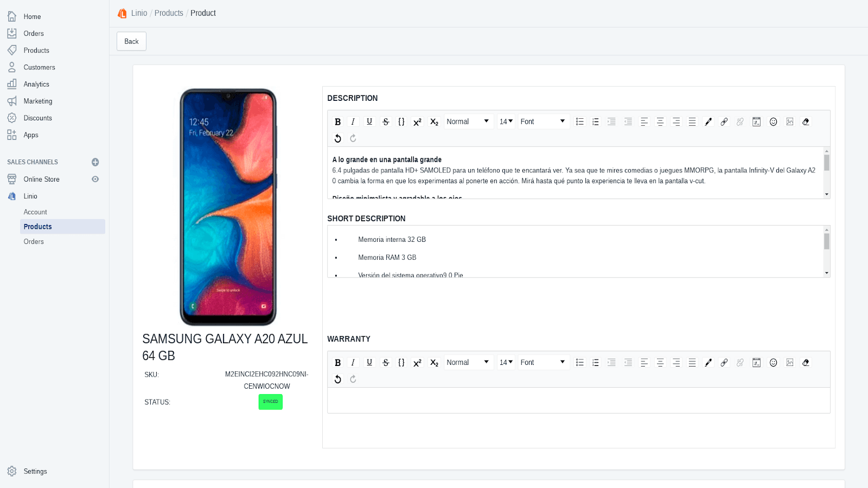Open the Normal block type dropdown in Description
The image size is (868, 488).
pos(468,122)
